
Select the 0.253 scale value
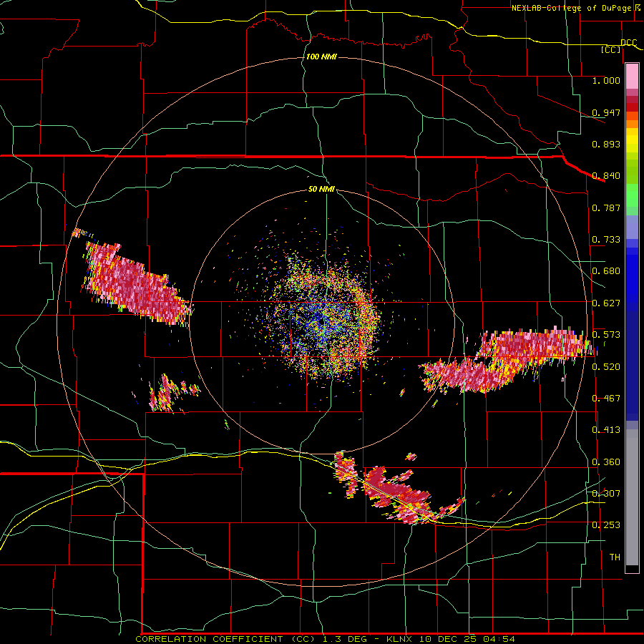tap(606, 525)
